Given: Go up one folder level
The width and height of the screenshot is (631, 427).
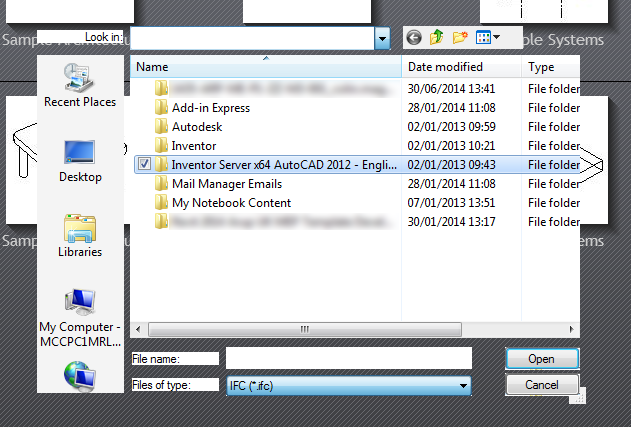Looking at the screenshot, I should click(437, 38).
